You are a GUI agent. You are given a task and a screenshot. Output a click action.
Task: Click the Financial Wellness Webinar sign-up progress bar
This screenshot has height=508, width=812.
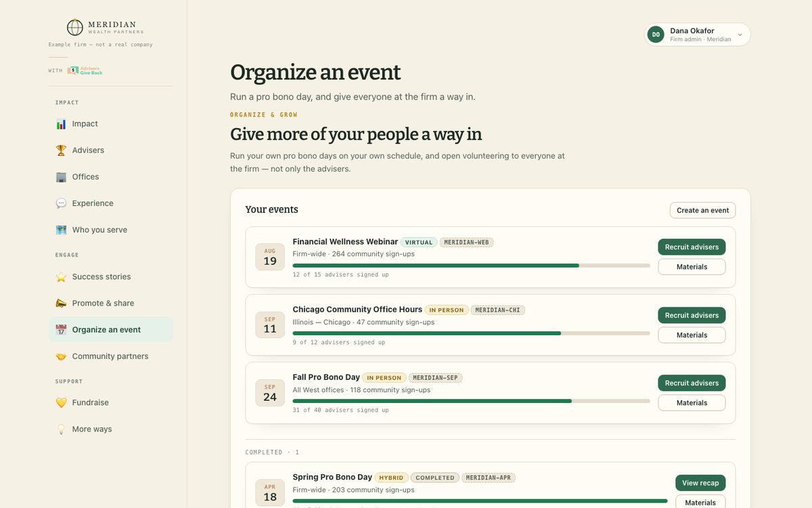tap(471, 266)
